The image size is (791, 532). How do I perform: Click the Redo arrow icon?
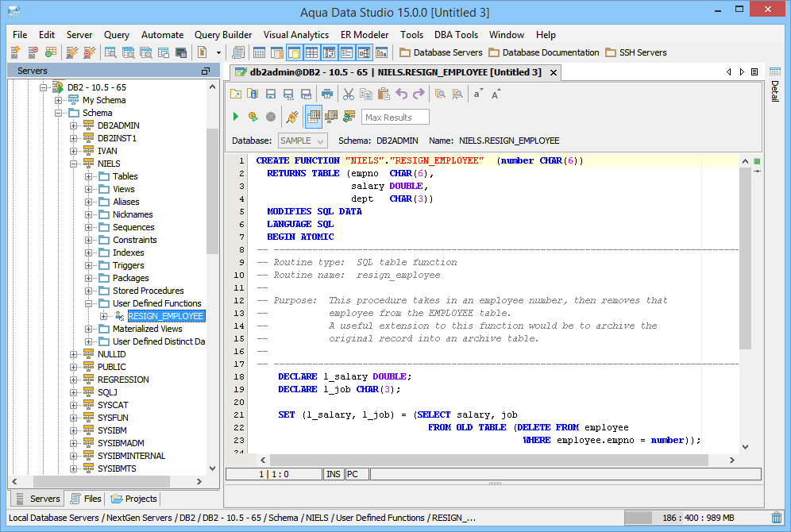pyautogui.click(x=419, y=94)
